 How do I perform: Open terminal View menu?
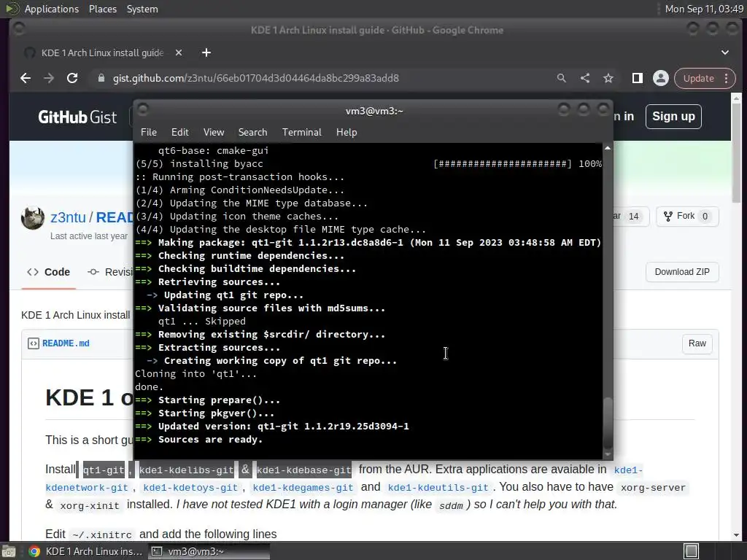click(x=214, y=133)
